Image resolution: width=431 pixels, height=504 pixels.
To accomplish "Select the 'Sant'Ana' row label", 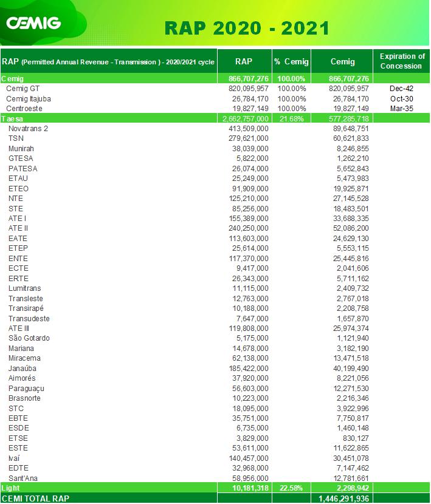I will [23, 478].
